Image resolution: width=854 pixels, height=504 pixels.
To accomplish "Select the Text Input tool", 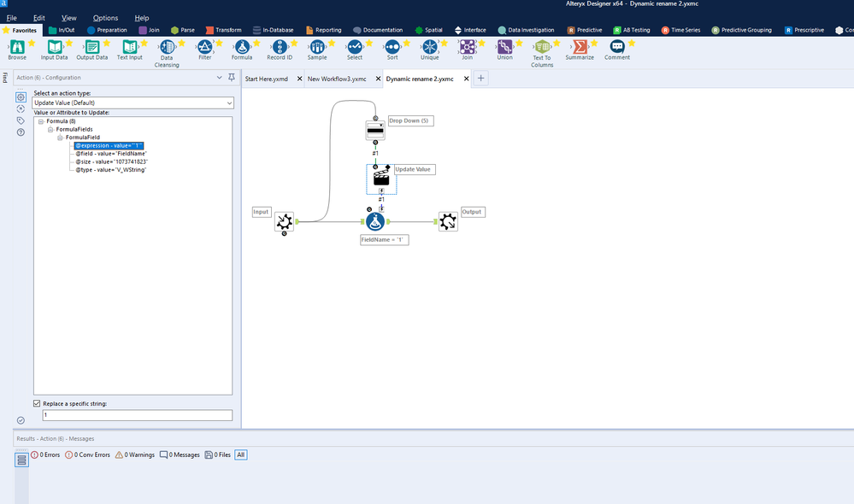I will point(130,47).
